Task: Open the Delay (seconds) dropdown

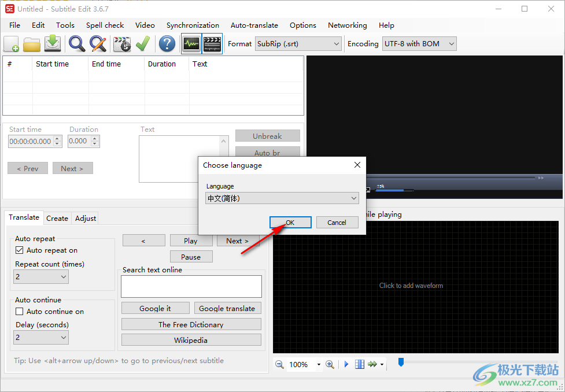Action: coord(41,338)
